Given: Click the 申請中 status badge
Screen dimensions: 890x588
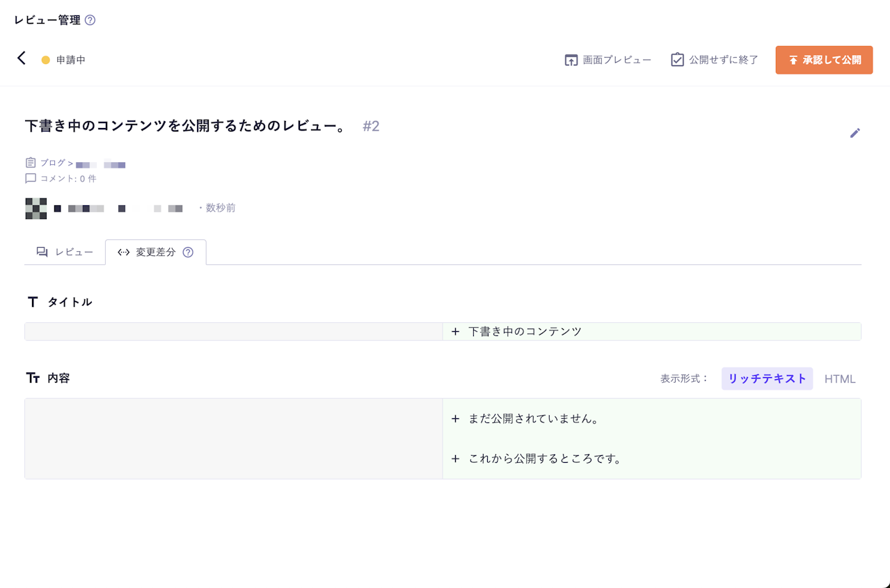Looking at the screenshot, I should (x=64, y=60).
